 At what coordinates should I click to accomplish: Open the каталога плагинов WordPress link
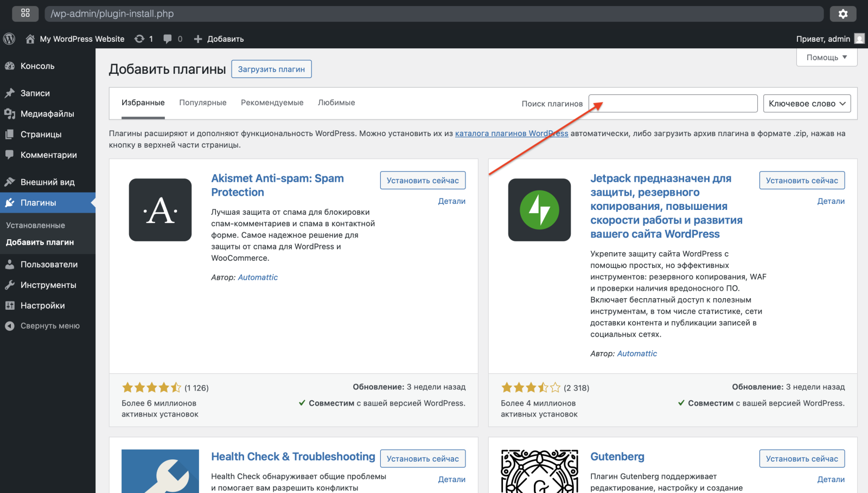pos(511,133)
